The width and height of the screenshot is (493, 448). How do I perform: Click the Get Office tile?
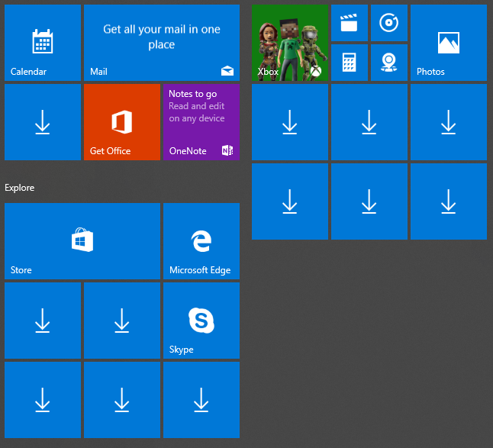pos(122,122)
